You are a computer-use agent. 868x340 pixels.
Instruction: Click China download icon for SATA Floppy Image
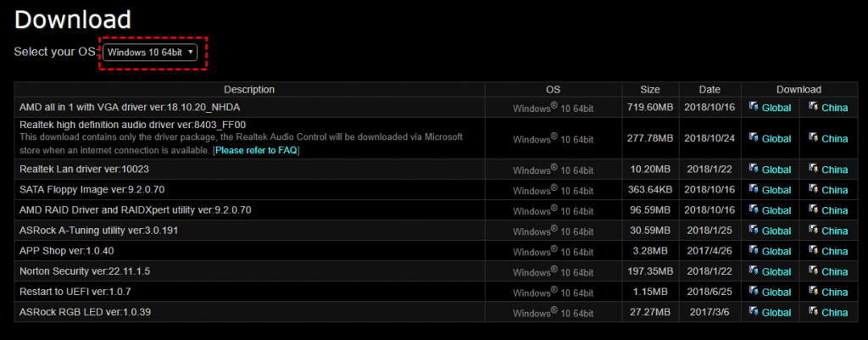pyautogui.click(x=813, y=188)
